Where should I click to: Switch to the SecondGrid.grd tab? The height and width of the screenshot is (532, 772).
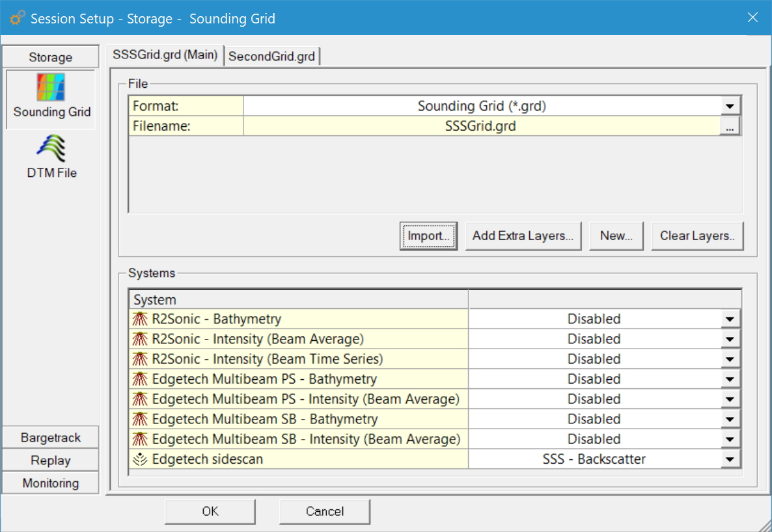pyautogui.click(x=272, y=57)
